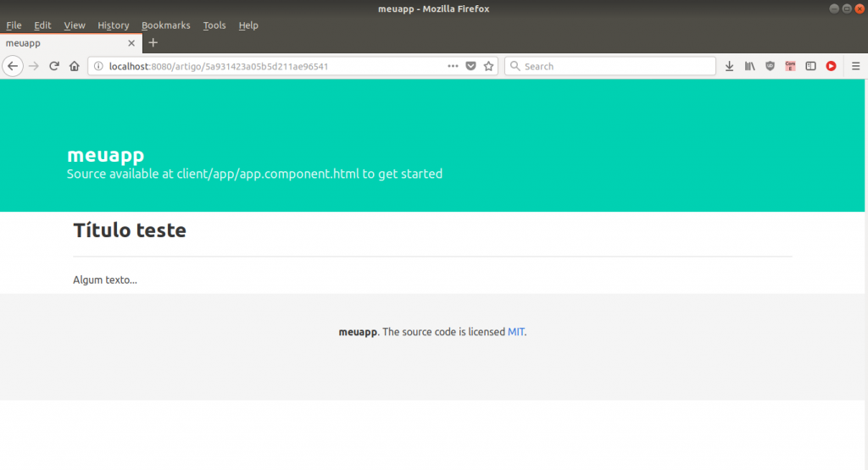This screenshot has width=868, height=470.
Task: Open the Firefox hamburger menu
Action: [x=855, y=66]
